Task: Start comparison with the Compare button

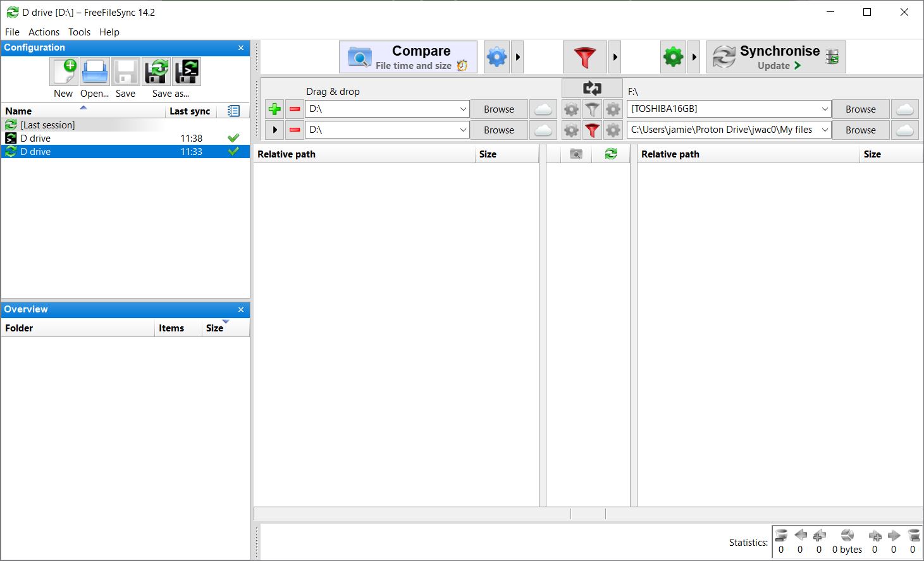Action: click(408, 57)
